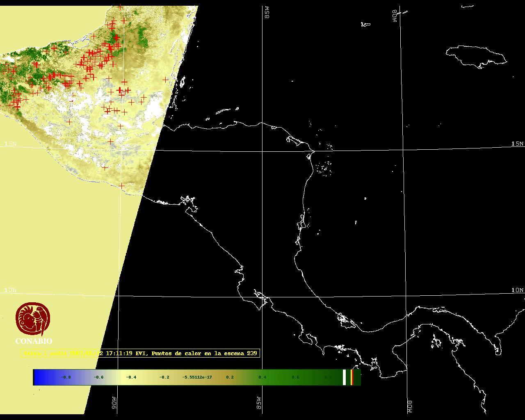The height and width of the screenshot is (420, 525).
Task: Click the -5.55112e-17 label on color scale
Action: [197, 377]
